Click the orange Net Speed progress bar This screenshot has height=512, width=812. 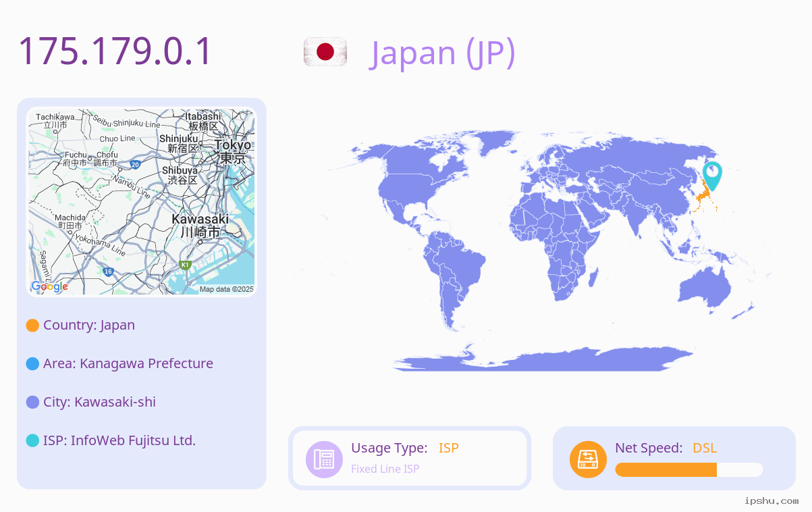point(689,470)
